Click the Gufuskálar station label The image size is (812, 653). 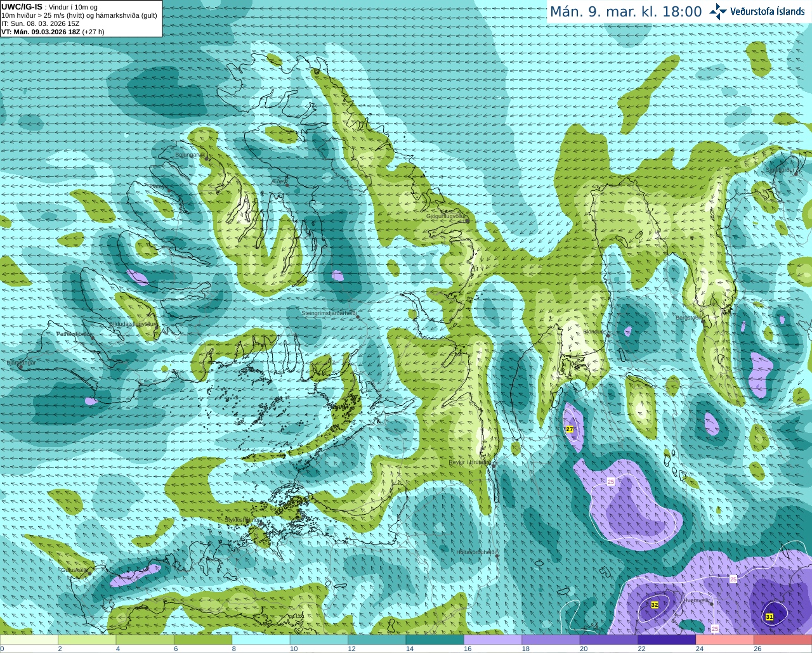click(74, 569)
